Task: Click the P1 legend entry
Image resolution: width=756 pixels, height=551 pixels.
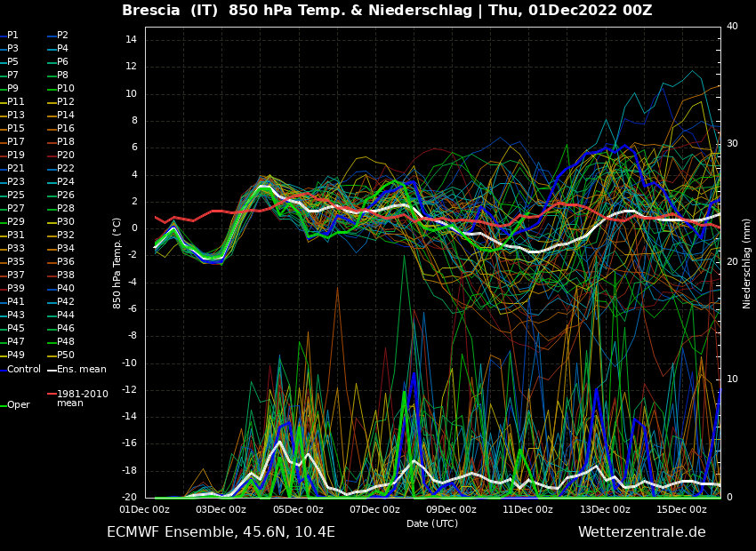Action: tap(12, 36)
